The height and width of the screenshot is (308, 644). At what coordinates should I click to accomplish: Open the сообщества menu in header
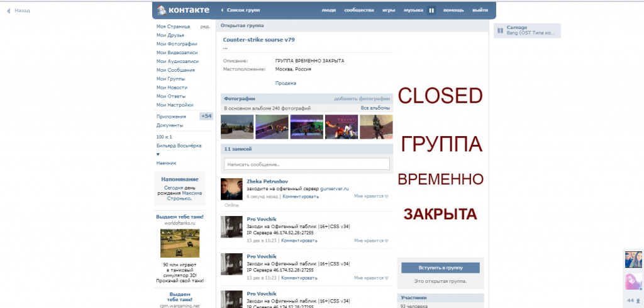click(x=358, y=10)
